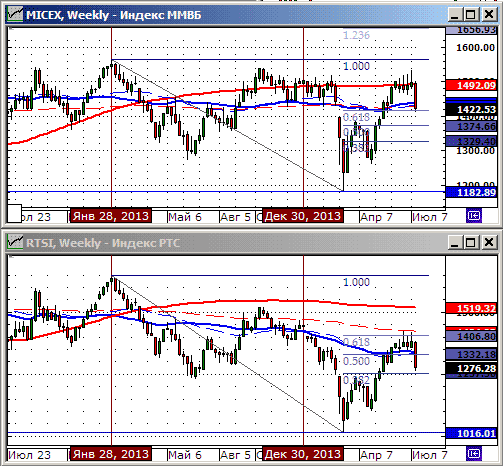Click black 1276.28 current price in RTSI

471,368
